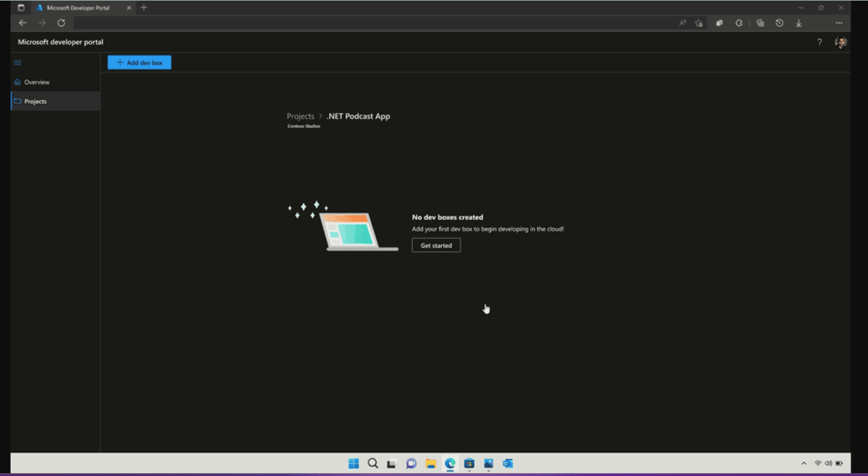The height and width of the screenshot is (476, 868).
Task: Open the add-tab-group toolbar icon
Action: pyautogui.click(x=760, y=23)
